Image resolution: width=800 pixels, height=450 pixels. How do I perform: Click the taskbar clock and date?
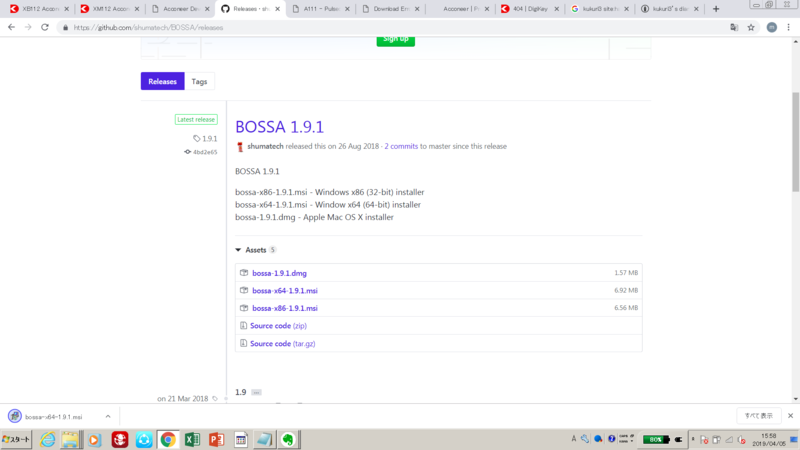tap(769, 440)
